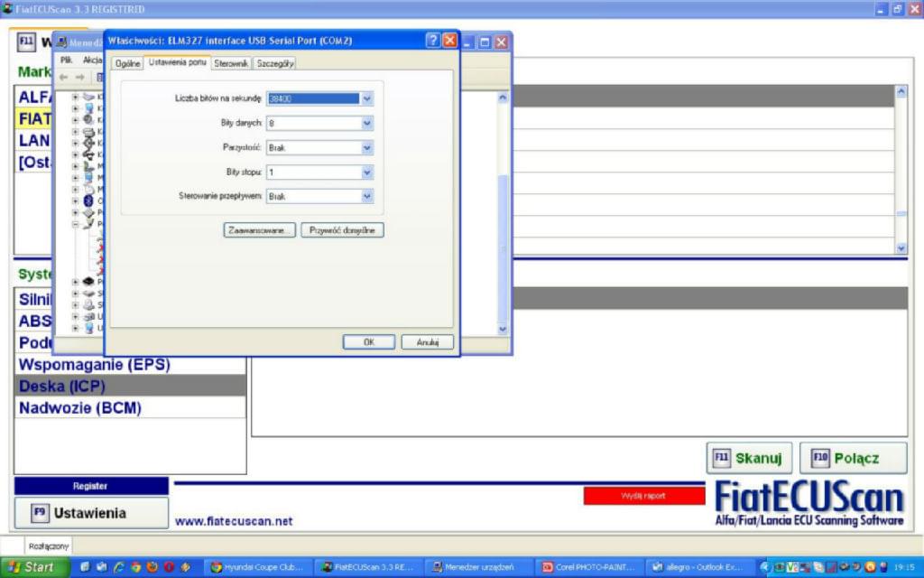The width and height of the screenshot is (924, 578).
Task: Click the F11 key icon at top-left
Action: [x=26, y=42]
